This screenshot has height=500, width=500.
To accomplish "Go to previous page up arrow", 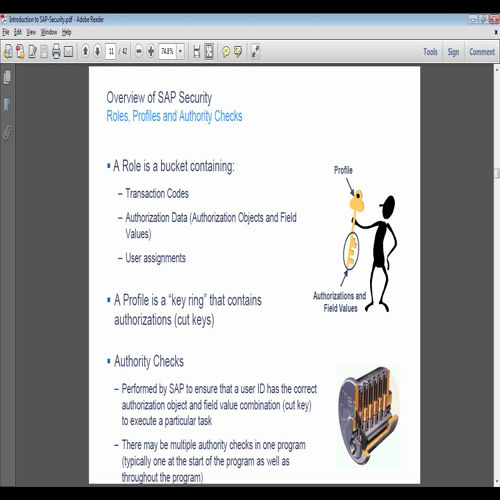I will tap(85, 51).
